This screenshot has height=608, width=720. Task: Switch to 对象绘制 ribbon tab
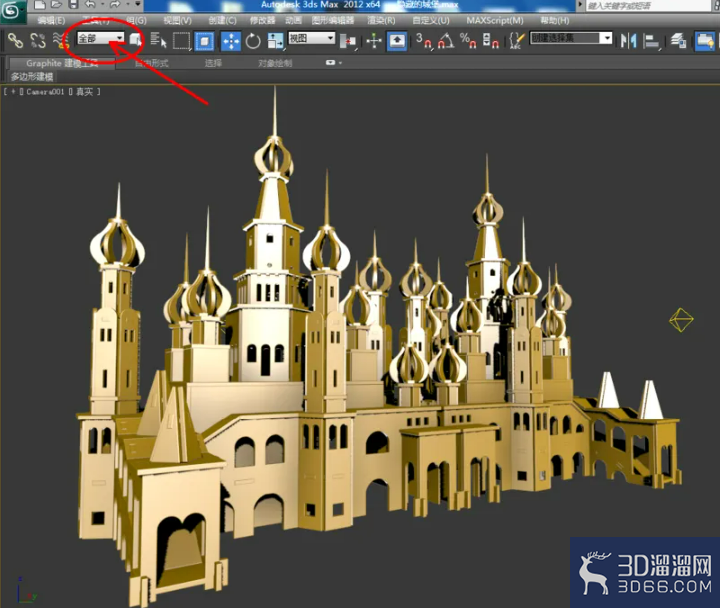pos(275,63)
